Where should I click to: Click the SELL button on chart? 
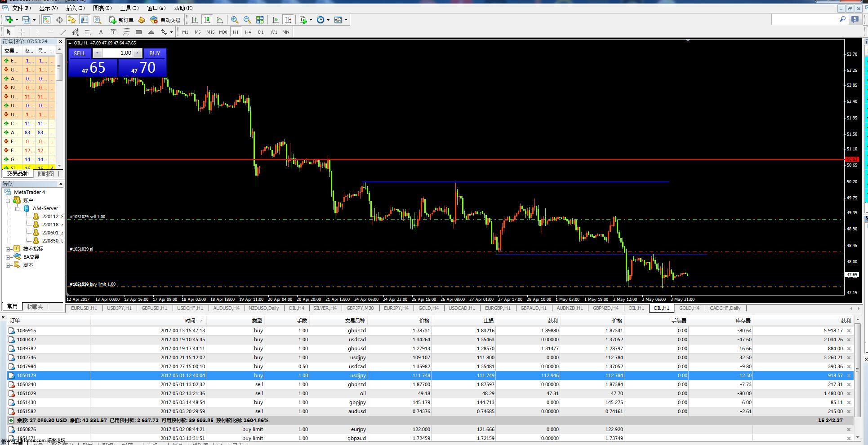[x=80, y=53]
